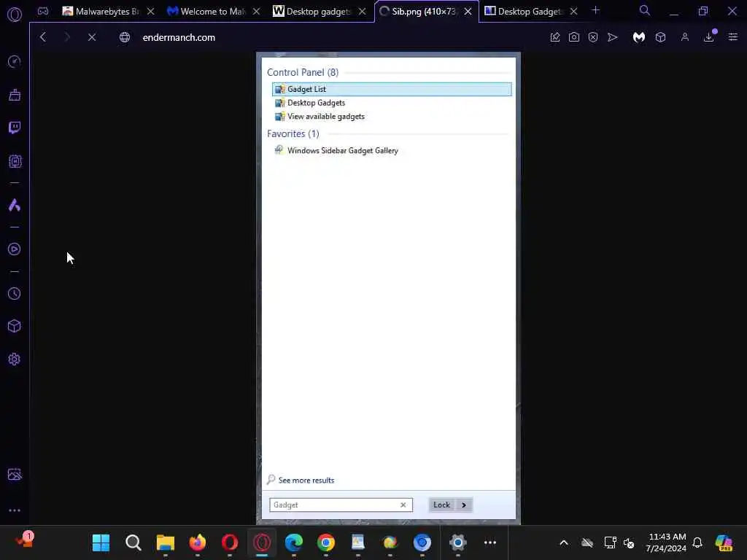
Task: Close the Sib.png tab
Action: (468, 12)
